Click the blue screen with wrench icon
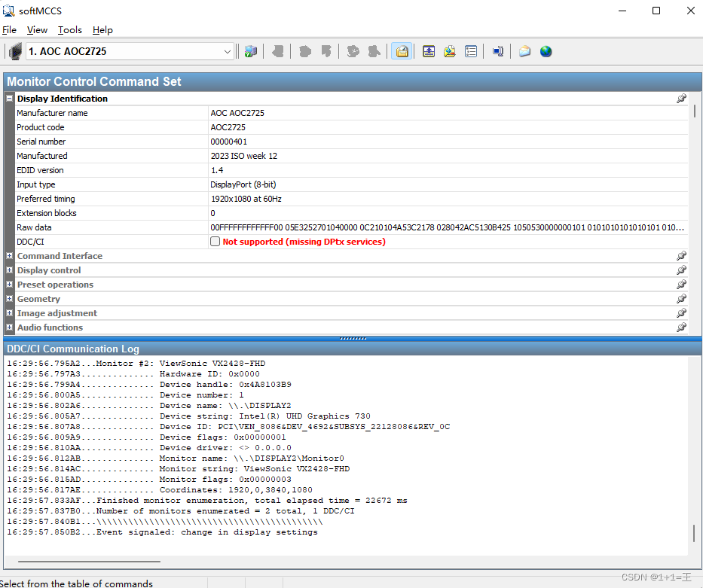 (497, 51)
